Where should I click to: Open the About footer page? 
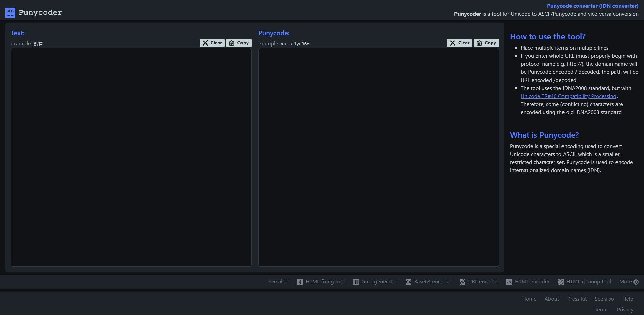[552, 299]
